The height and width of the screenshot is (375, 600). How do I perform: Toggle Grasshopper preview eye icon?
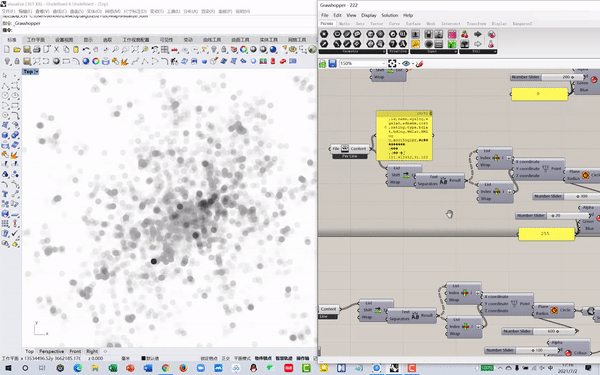(x=406, y=64)
